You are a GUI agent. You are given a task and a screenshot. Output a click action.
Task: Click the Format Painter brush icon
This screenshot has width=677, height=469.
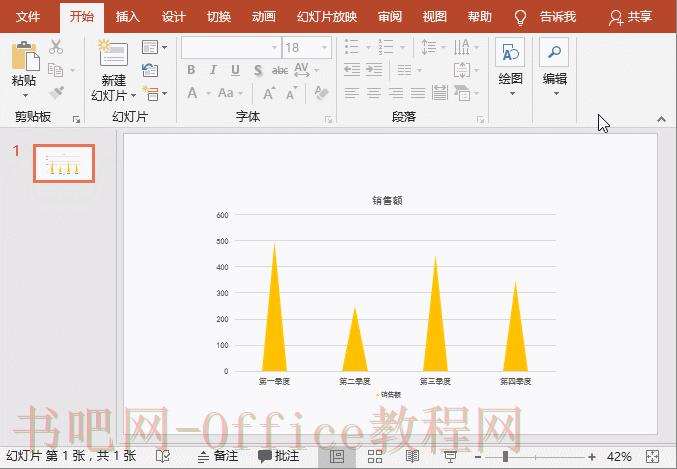(57, 92)
